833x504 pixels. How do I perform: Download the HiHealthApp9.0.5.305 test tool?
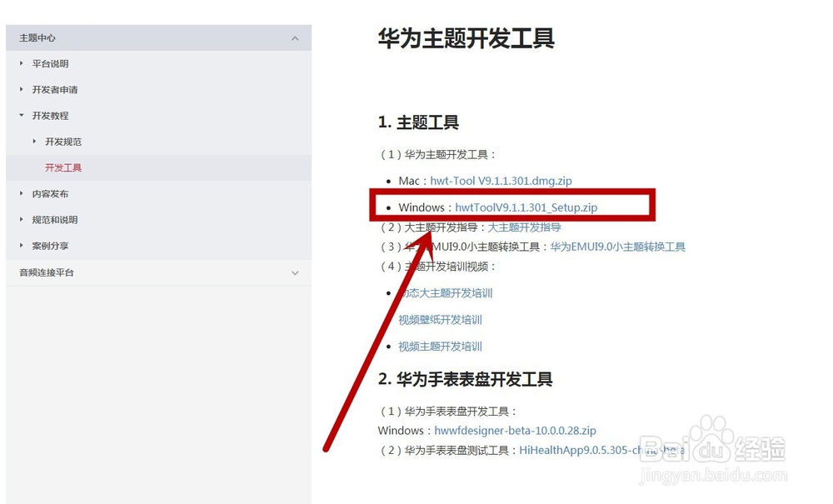(x=602, y=451)
